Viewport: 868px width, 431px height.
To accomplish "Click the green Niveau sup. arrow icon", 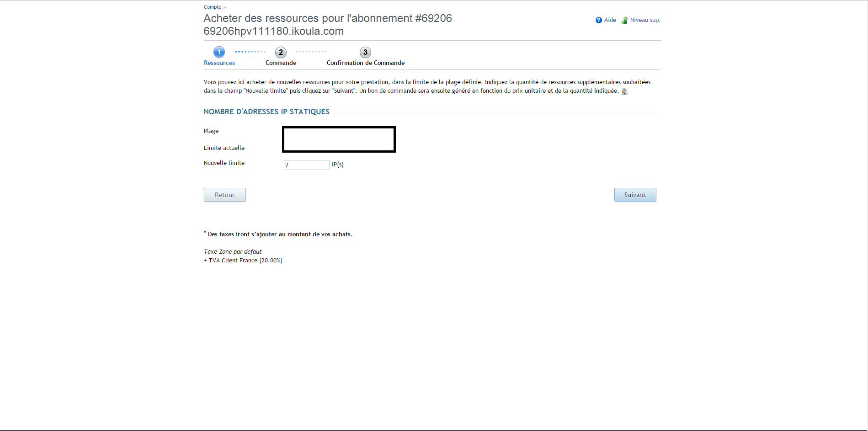I will pos(624,20).
